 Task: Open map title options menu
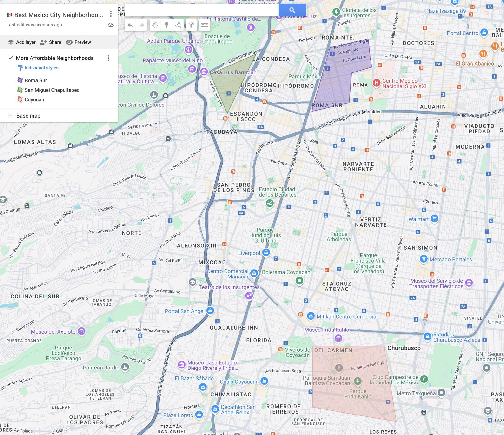point(111,14)
